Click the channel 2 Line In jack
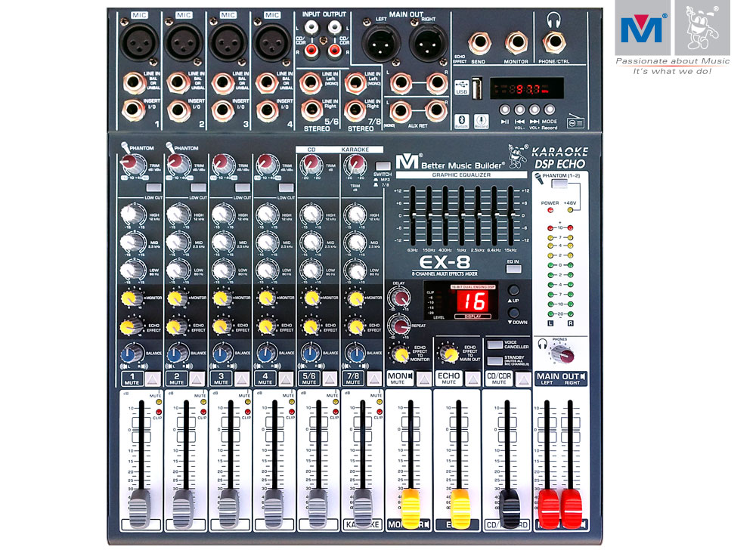The height and width of the screenshot is (553, 756). point(178,83)
